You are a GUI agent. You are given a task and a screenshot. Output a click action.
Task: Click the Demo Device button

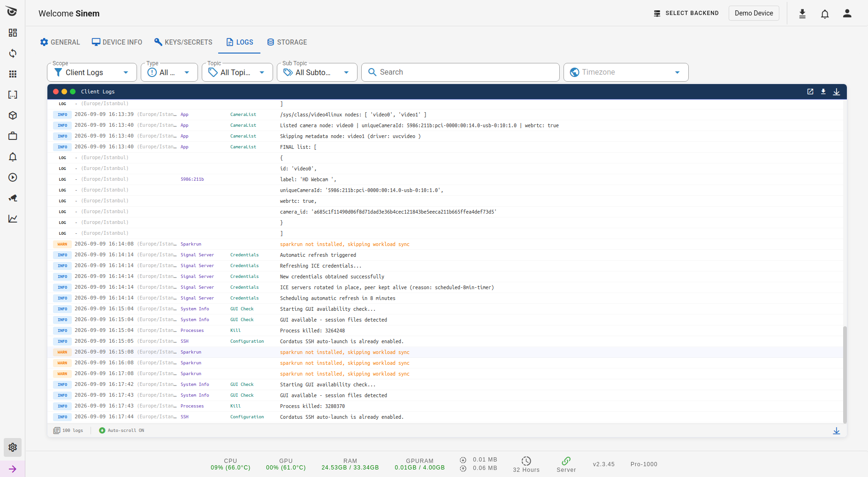point(754,13)
